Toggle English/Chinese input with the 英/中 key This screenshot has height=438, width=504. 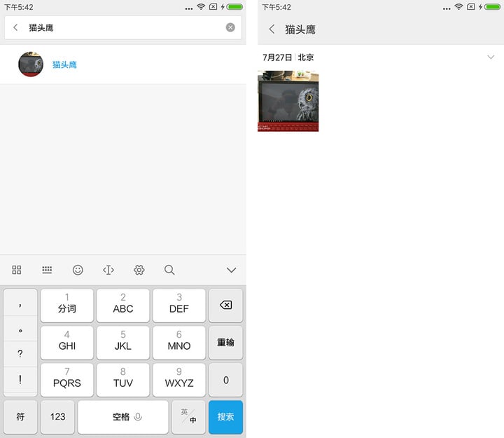tap(189, 417)
